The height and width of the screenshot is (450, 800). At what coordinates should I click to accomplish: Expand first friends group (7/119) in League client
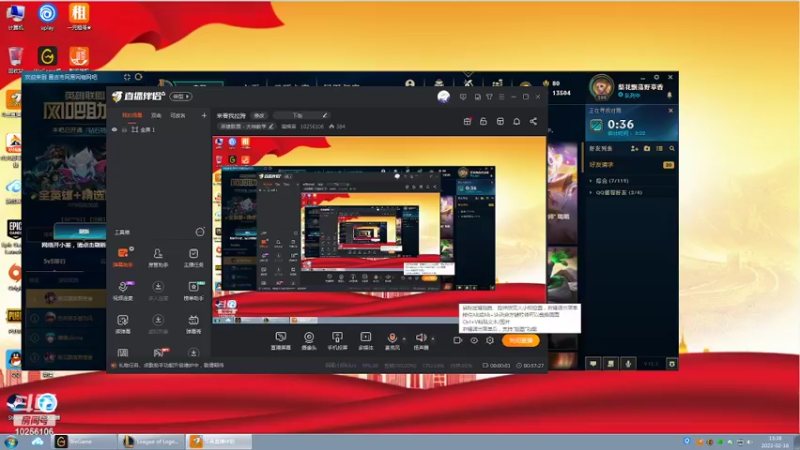[611, 181]
